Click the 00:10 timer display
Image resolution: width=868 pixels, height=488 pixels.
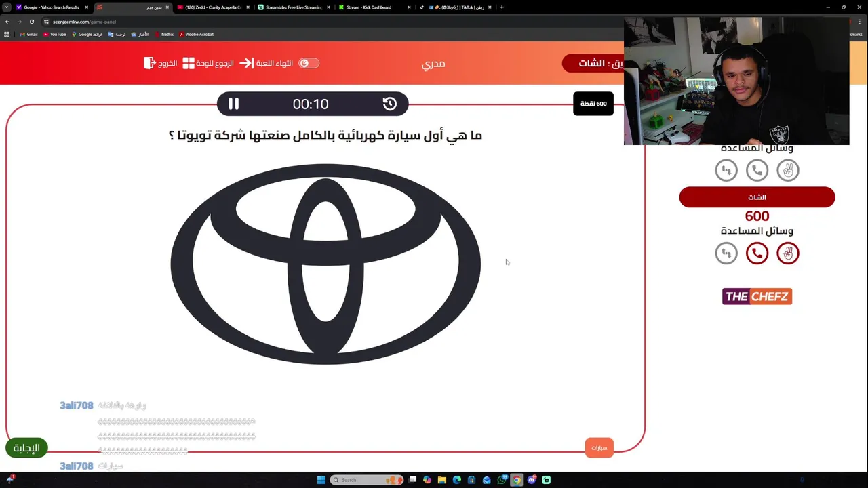pos(311,104)
